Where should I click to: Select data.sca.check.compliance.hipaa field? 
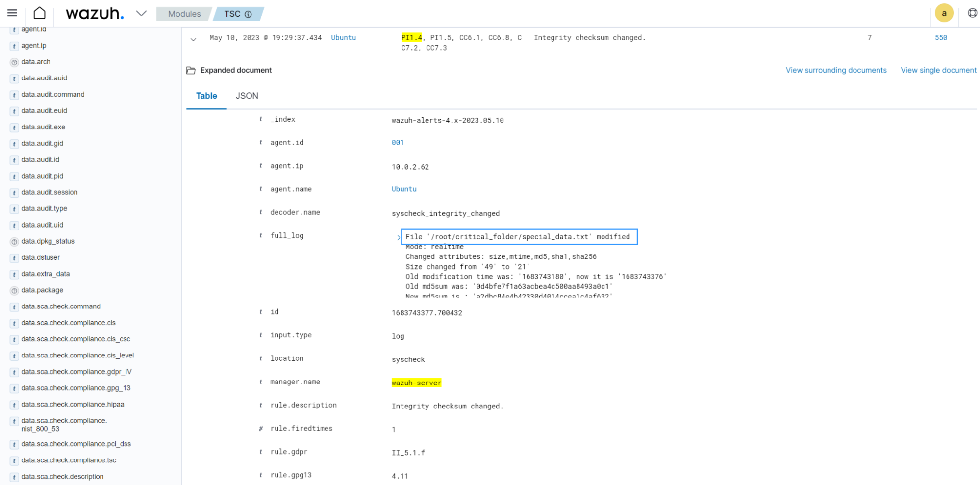(x=73, y=404)
